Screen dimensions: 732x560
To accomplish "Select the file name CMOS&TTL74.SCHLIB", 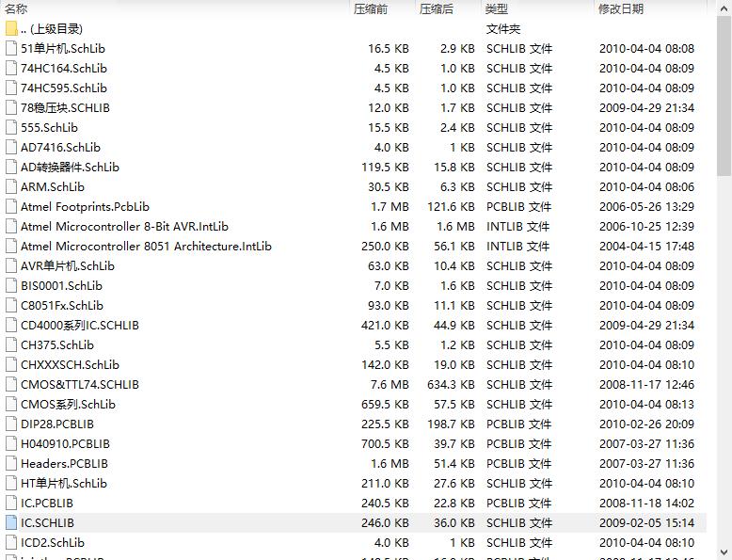I will (80, 385).
